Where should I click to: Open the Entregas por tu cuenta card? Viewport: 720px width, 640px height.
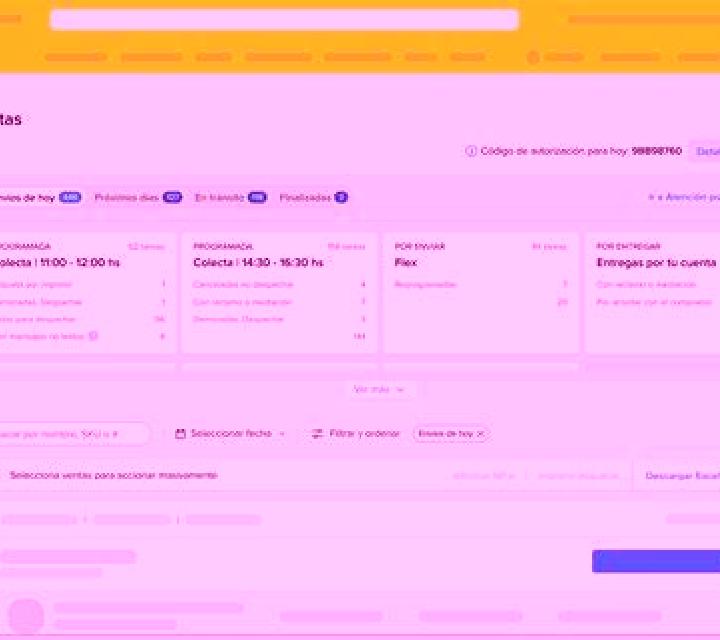pyautogui.click(x=652, y=293)
